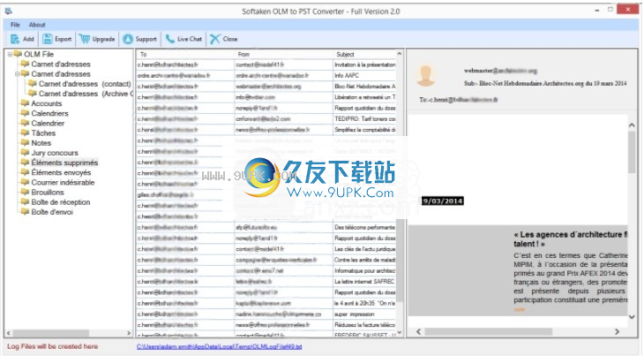Click the Export toolbar icon
Image resolution: width=644 pixels, height=356 pixels.
(x=48, y=39)
